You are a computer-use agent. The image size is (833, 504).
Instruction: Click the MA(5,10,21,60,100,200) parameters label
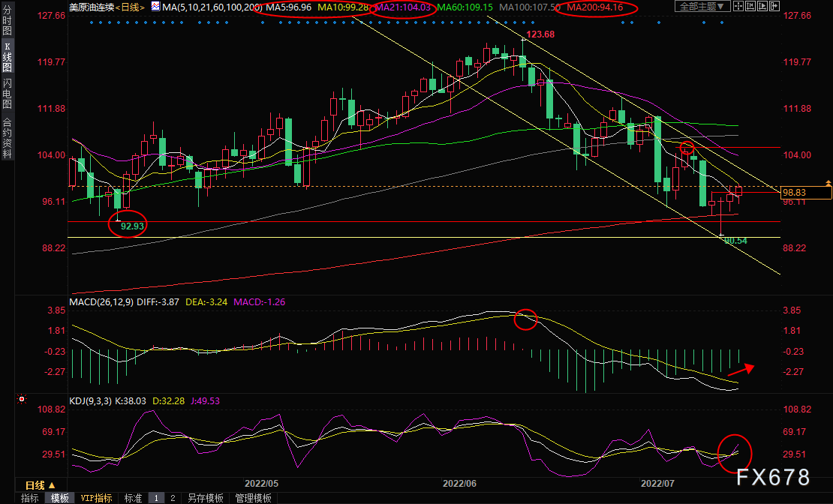click(x=212, y=7)
